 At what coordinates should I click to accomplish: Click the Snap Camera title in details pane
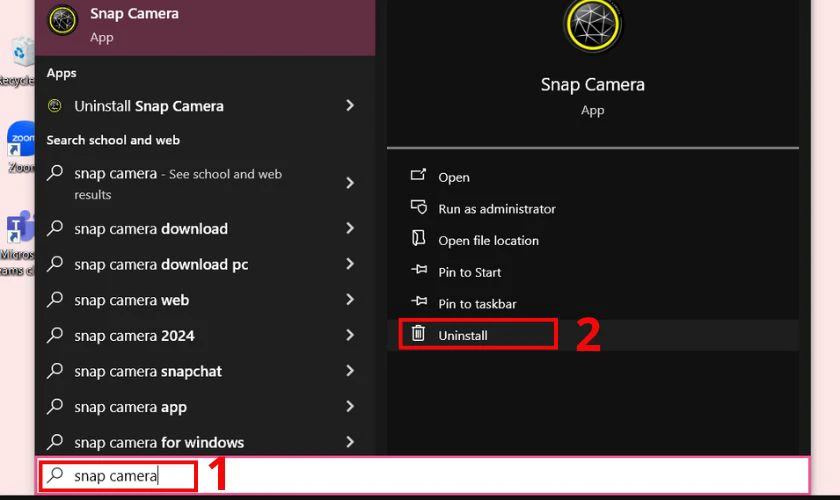click(x=592, y=85)
